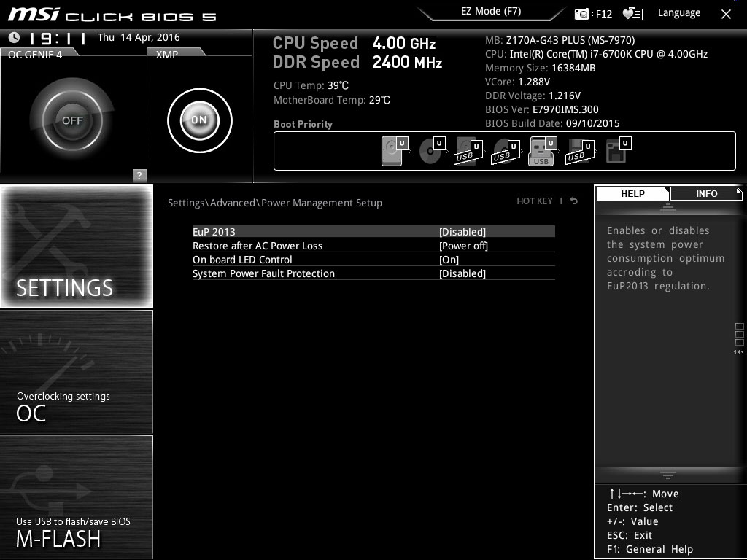Screen dimensions: 747x560
Task: Click the VCore 1.288V reading
Action: pos(517,82)
